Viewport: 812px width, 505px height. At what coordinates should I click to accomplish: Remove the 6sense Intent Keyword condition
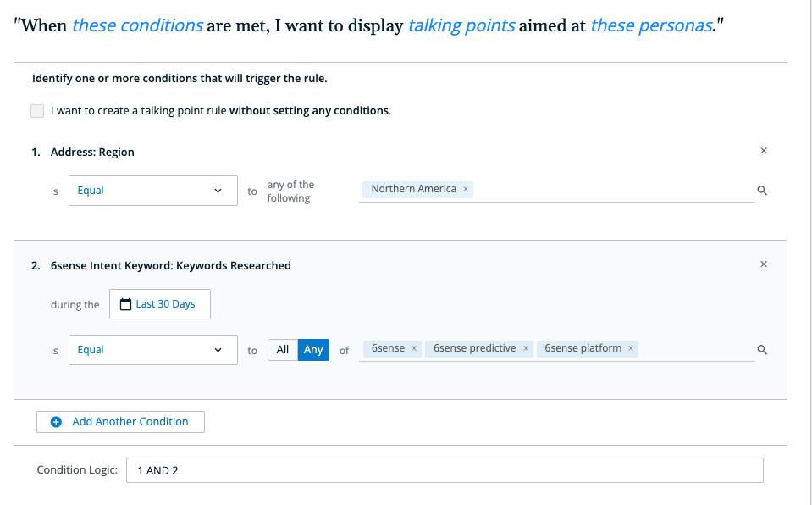click(764, 264)
